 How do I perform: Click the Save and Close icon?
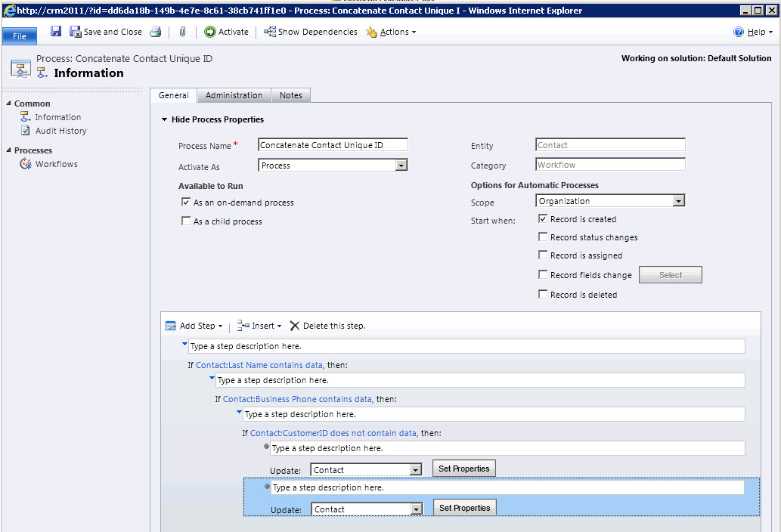[x=76, y=32]
